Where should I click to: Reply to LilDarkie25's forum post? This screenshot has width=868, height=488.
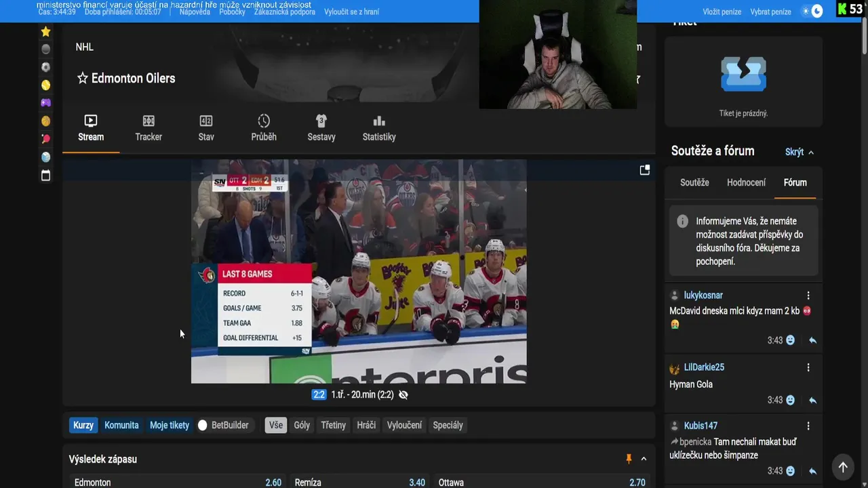[x=812, y=400]
